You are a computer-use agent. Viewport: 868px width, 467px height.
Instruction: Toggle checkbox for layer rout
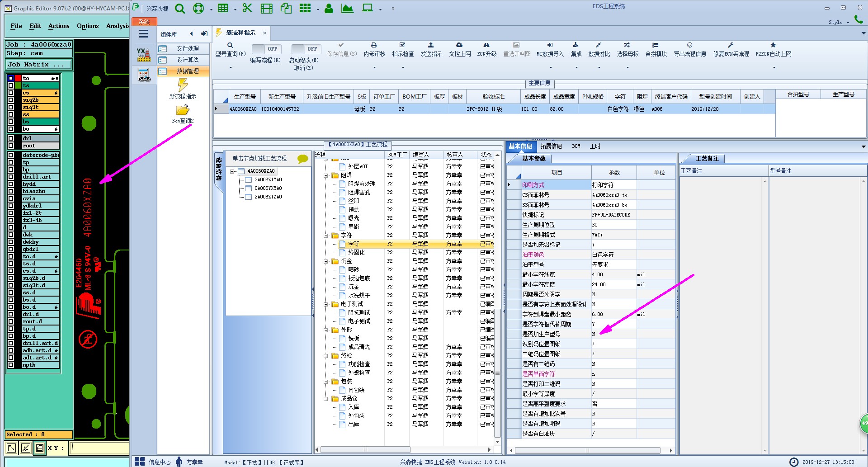click(11, 146)
